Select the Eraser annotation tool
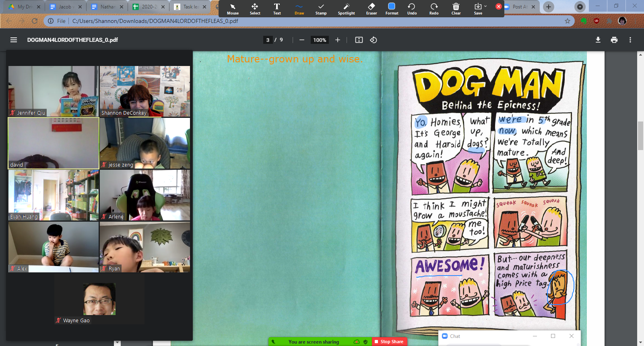Screen dimensions: 644x346 372,8
